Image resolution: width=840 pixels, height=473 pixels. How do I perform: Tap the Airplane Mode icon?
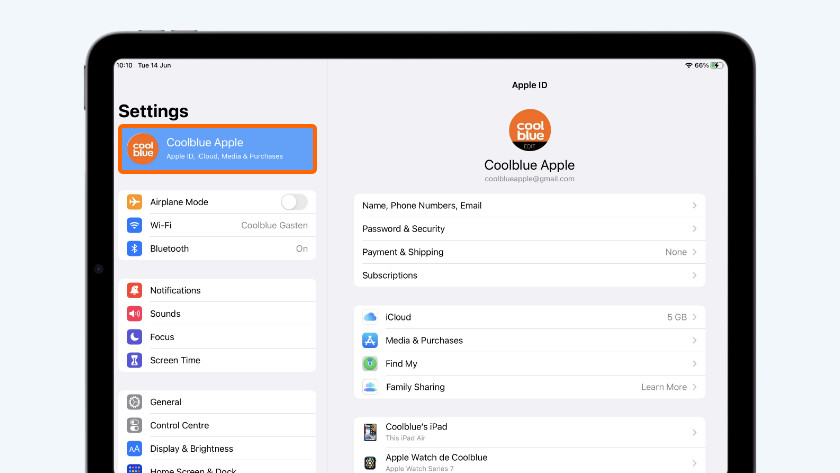(x=134, y=202)
